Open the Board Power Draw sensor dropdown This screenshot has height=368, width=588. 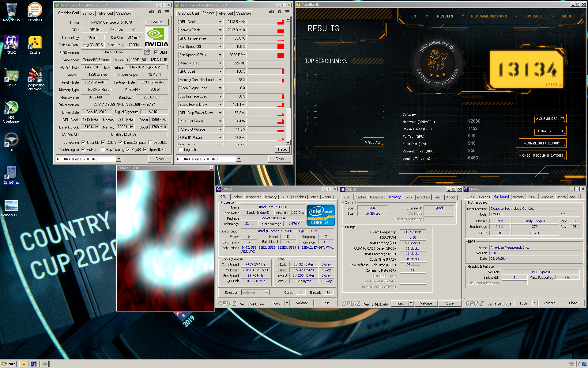click(220, 105)
